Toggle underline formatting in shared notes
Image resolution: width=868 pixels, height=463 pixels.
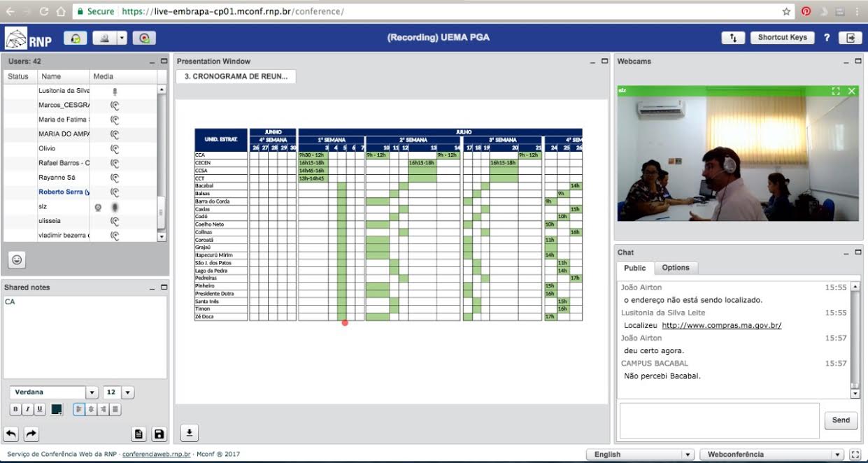(x=39, y=410)
